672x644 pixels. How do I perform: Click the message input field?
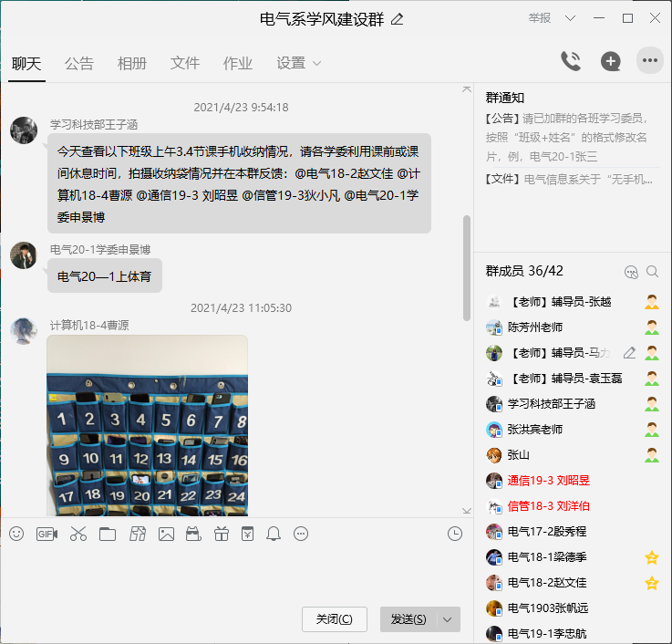[236, 575]
